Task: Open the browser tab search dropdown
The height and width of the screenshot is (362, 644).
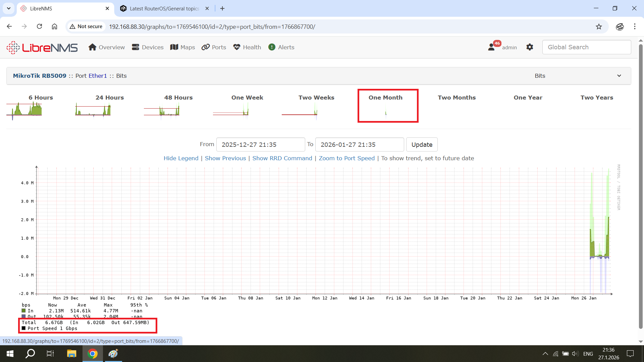Action: pyautogui.click(x=9, y=8)
